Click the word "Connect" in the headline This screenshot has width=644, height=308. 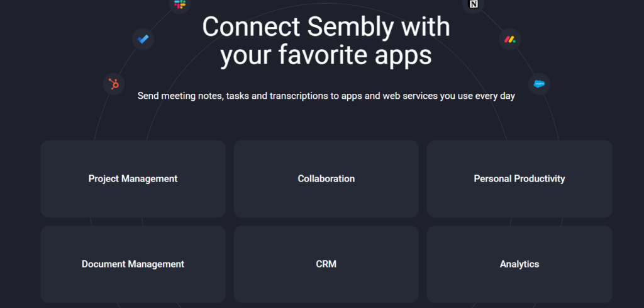pyautogui.click(x=251, y=27)
